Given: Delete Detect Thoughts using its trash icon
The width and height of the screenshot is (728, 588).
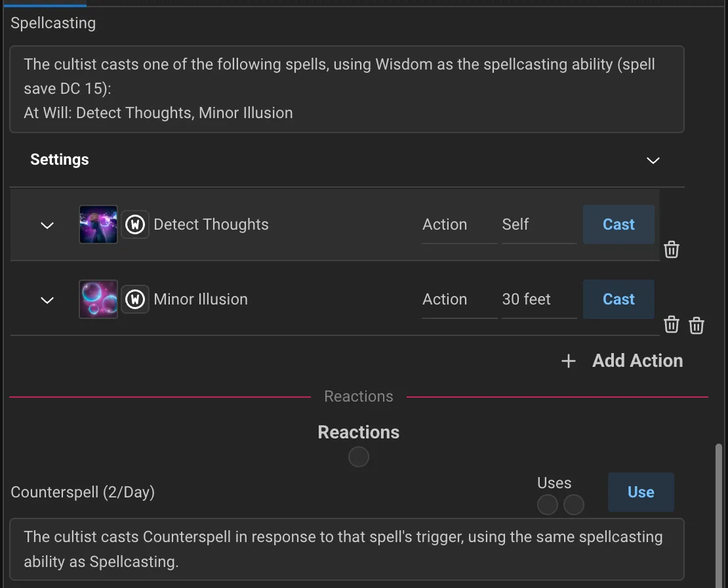Looking at the screenshot, I should click(x=672, y=249).
